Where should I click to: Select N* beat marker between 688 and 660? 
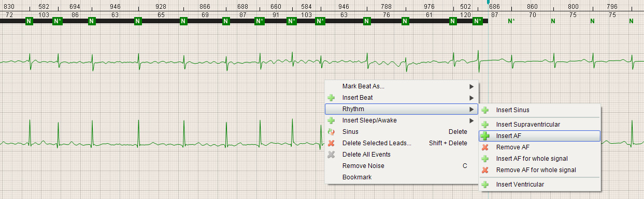click(260, 21)
